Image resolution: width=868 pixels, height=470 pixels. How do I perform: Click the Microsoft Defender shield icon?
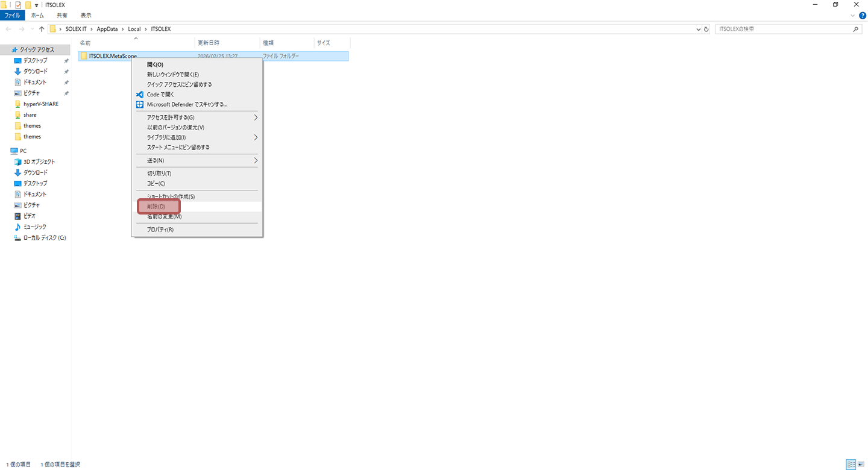tap(140, 104)
